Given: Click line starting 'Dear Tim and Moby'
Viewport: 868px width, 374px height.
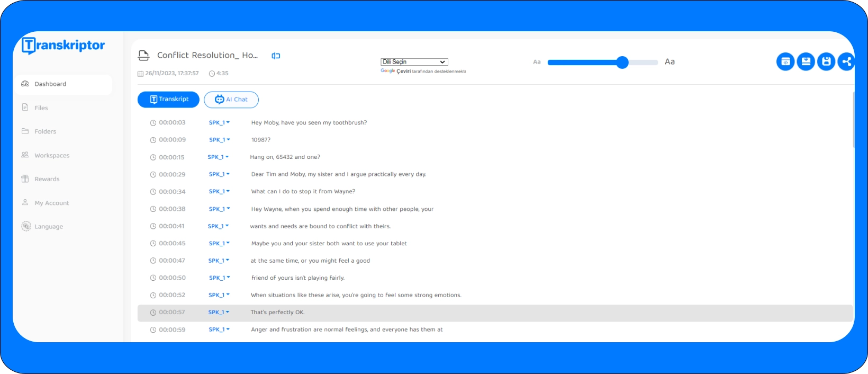Looking at the screenshot, I should pos(339,174).
